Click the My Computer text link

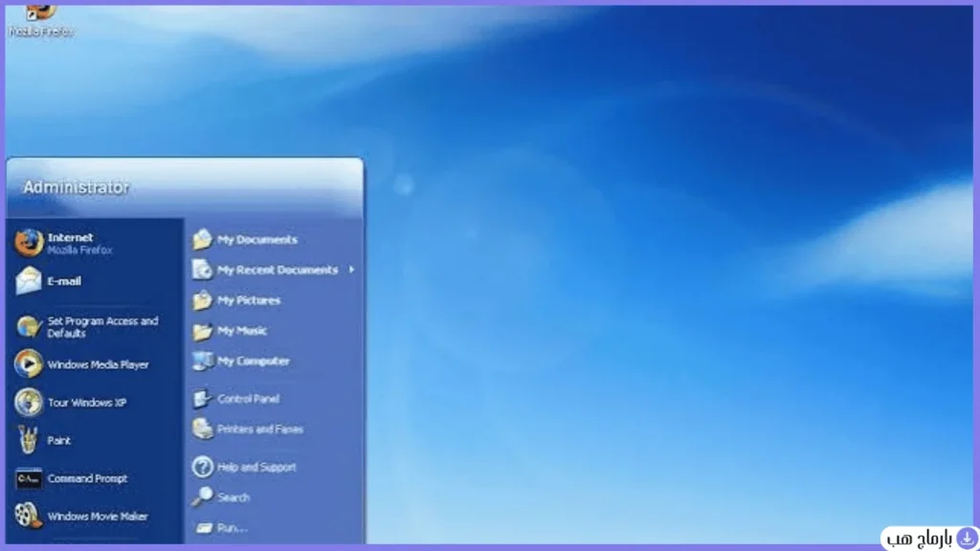[253, 361]
